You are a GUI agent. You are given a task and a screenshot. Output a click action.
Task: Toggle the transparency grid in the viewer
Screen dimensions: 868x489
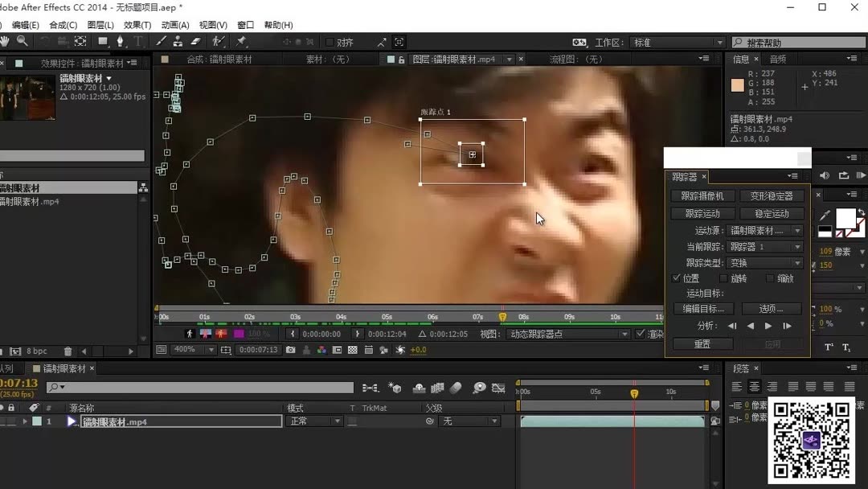[353, 349]
